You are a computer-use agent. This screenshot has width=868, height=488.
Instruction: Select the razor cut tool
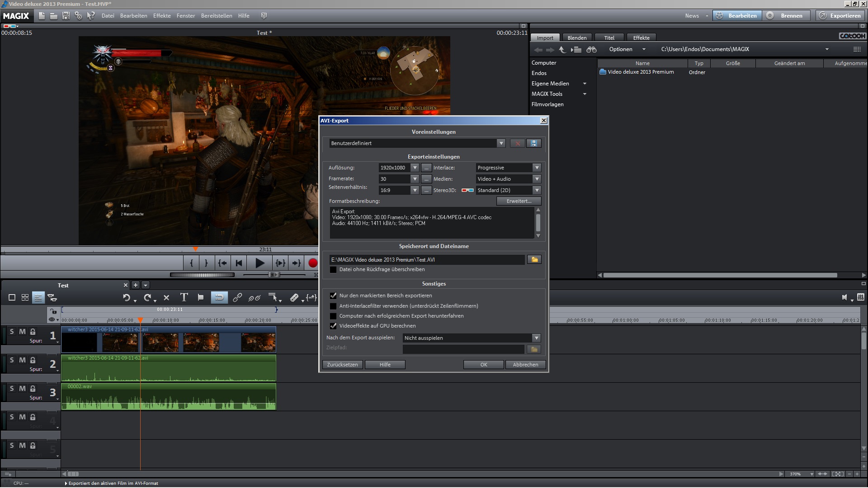(294, 297)
